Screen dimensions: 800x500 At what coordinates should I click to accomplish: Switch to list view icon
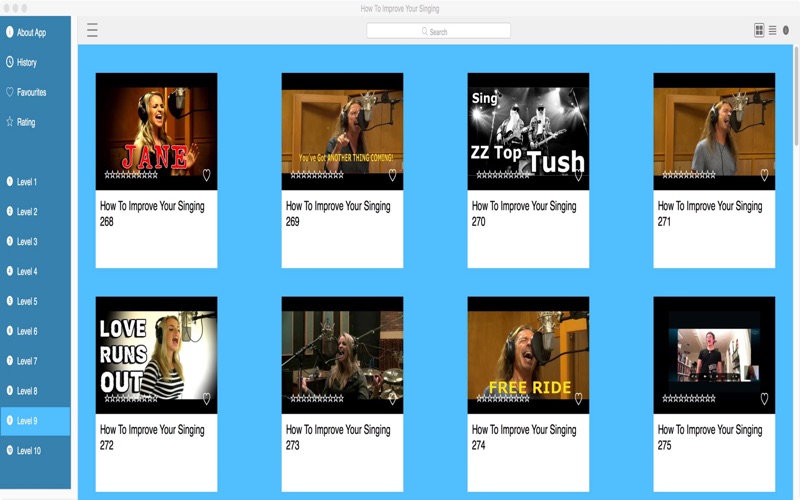point(772,31)
